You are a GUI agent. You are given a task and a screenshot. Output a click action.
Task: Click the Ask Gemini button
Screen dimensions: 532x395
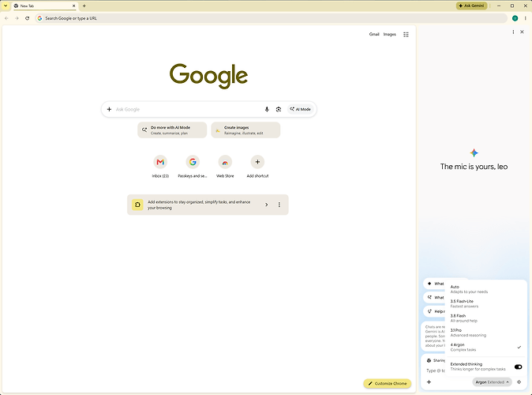[x=471, y=6]
